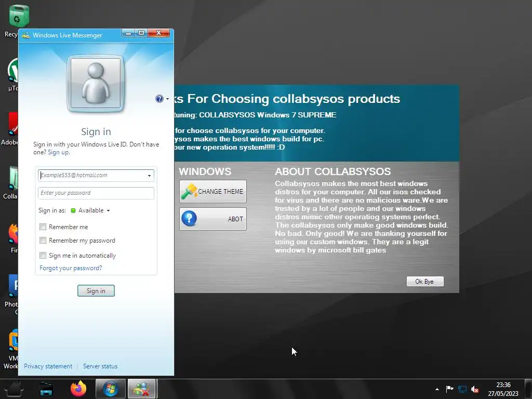The width and height of the screenshot is (532, 399).
Task: Click the Sign up link
Action: pos(58,152)
